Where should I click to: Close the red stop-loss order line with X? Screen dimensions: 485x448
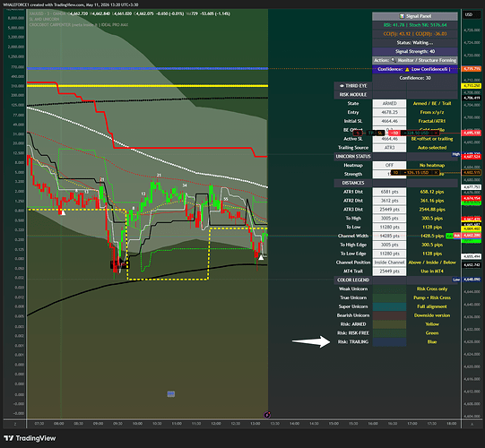click(436, 133)
